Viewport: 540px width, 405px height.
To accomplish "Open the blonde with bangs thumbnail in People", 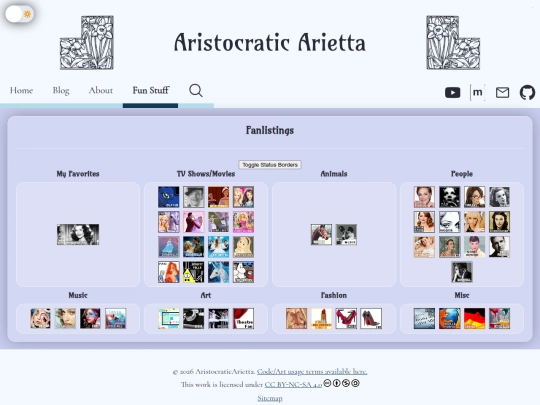I will tap(475, 222).
